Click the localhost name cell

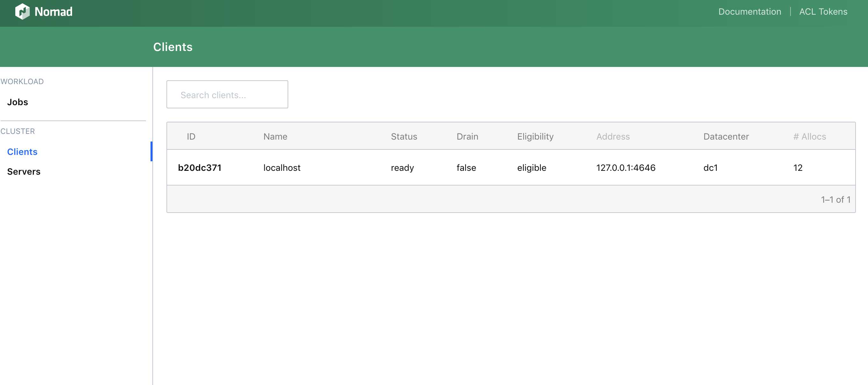(282, 167)
